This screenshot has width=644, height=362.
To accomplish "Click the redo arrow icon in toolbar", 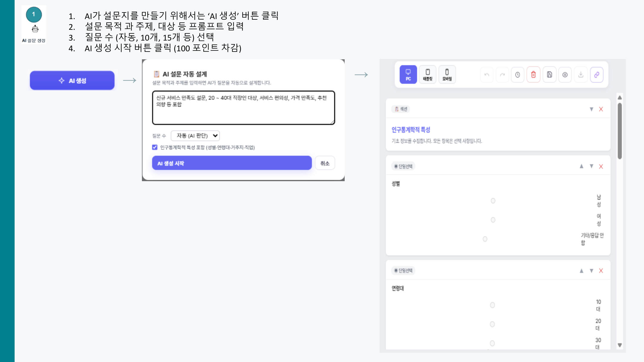I will coord(502,75).
